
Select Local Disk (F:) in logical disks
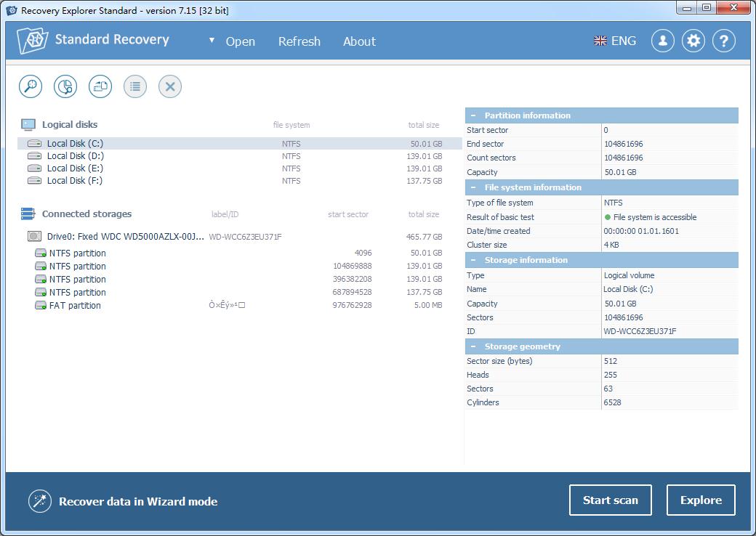[x=240, y=181]
